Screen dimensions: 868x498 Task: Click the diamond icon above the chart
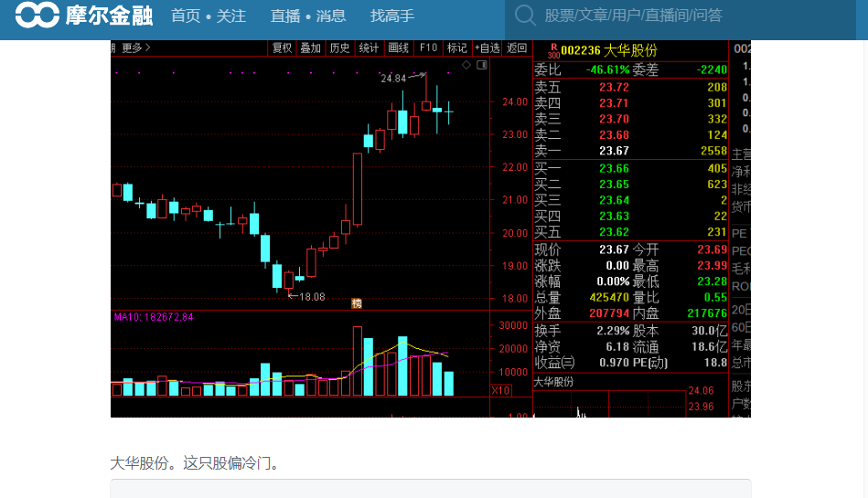(466, 65)
